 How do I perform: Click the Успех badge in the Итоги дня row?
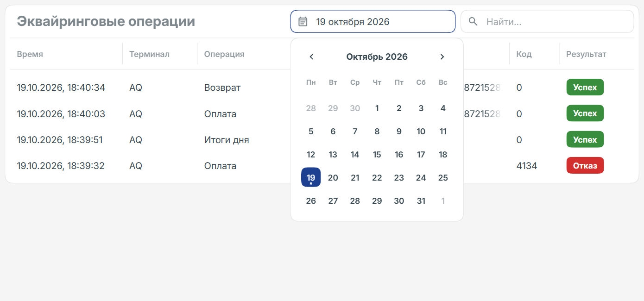pyautogui.click(x=585, y=139)
